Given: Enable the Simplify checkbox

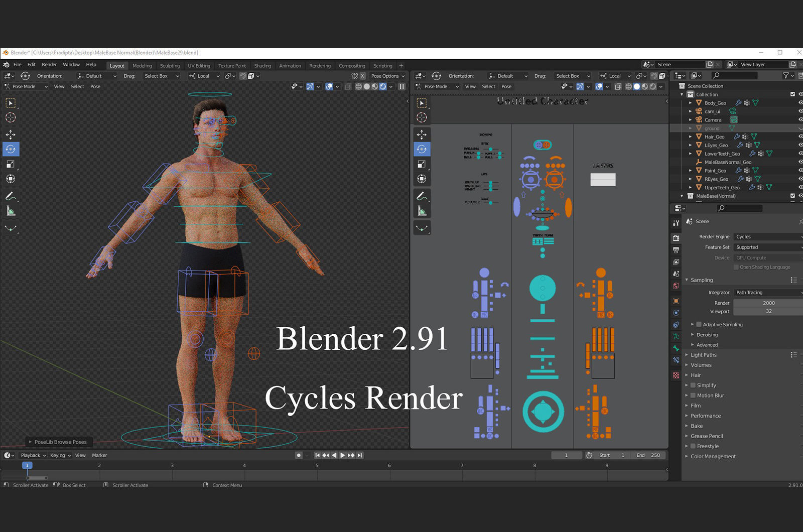Looking at the screenshot, I should (x=693, y=385).
